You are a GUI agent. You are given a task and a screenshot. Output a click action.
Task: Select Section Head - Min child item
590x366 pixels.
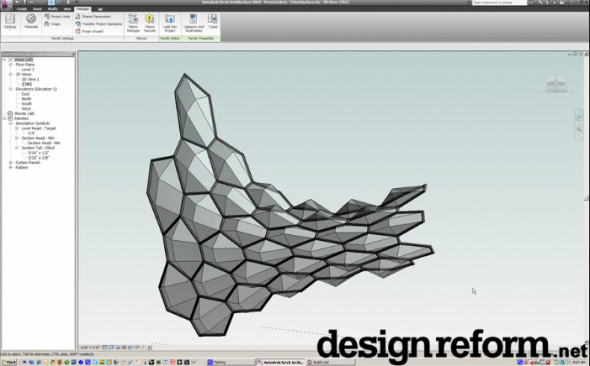[x=44, y=143]
